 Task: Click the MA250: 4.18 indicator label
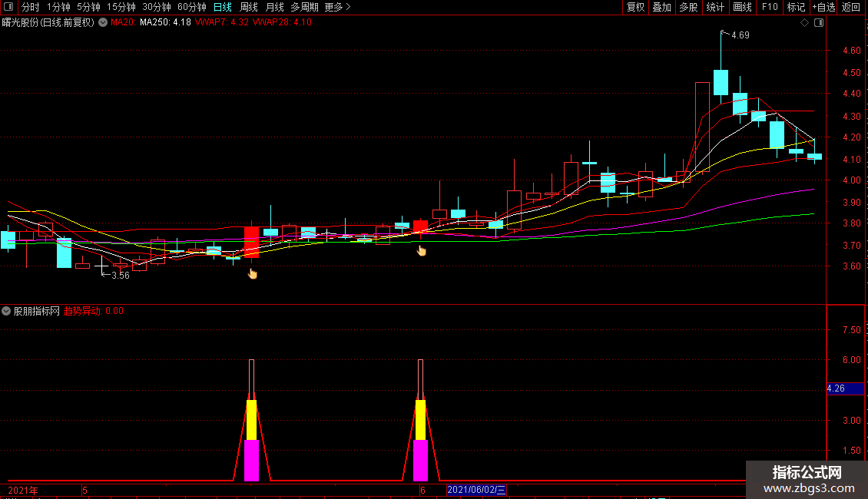(x=165, y=23)
